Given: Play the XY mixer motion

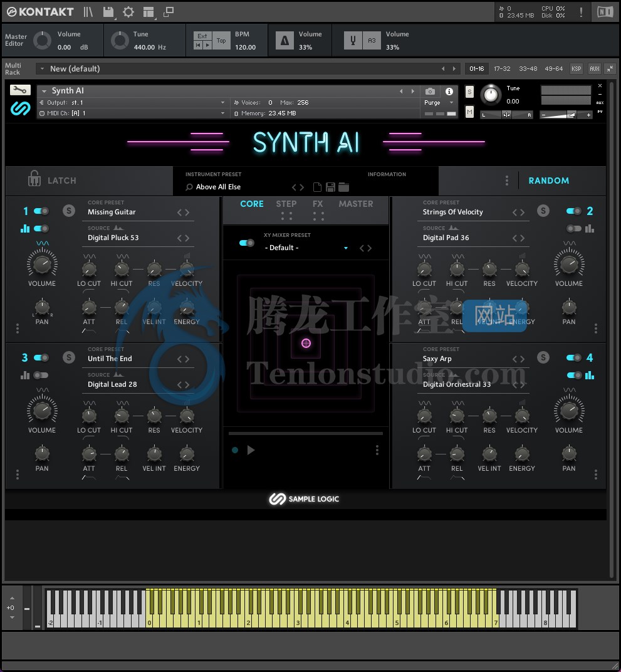Looking at the screenshot, I should pos(251,450).
